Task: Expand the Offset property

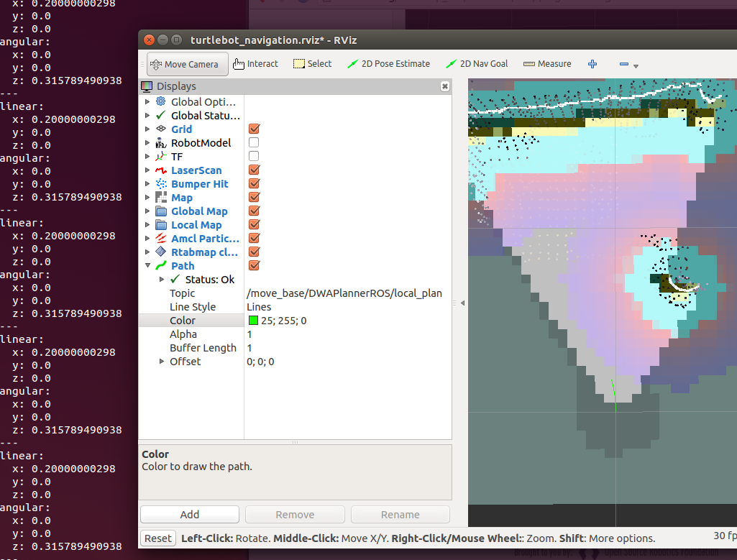Action: [161, 362]
